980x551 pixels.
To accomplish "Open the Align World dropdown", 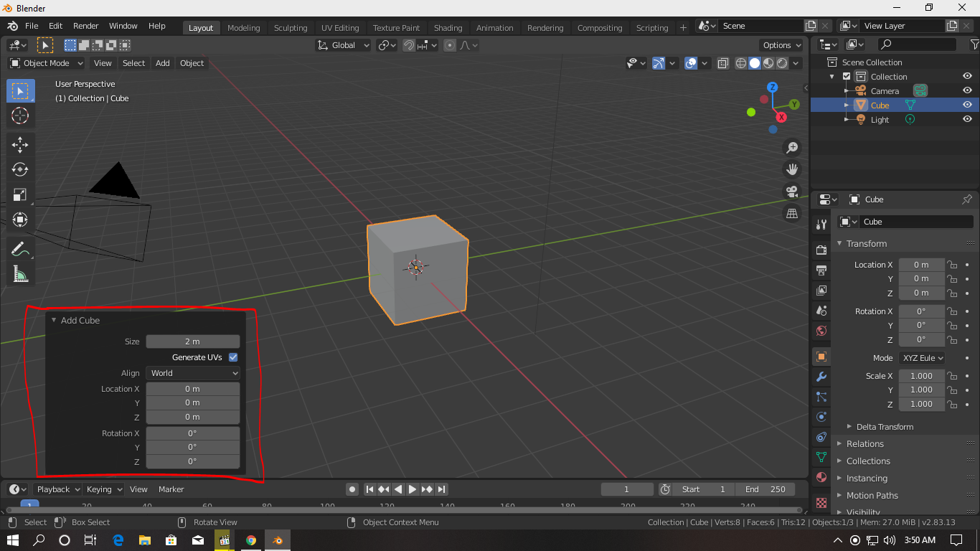I will click(193, 373).
